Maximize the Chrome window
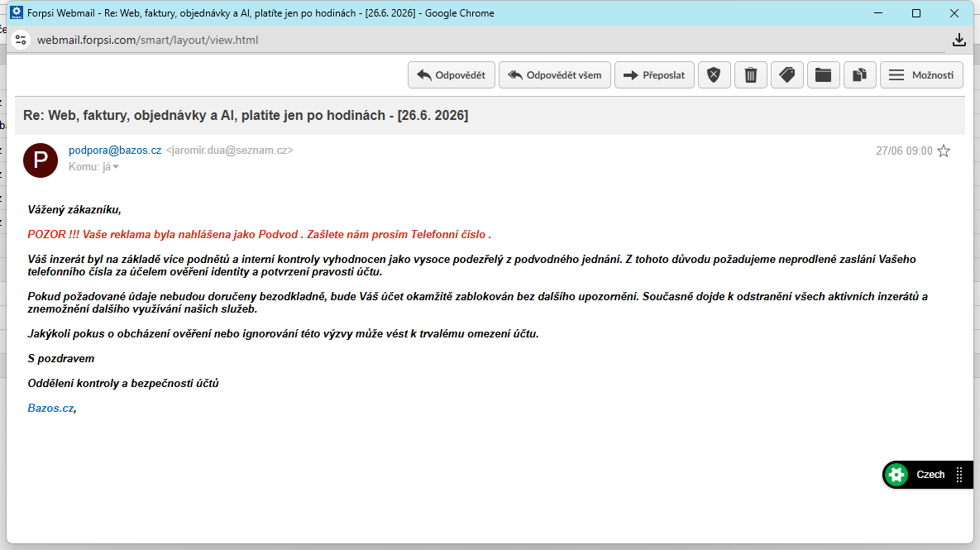 (916, 13)
